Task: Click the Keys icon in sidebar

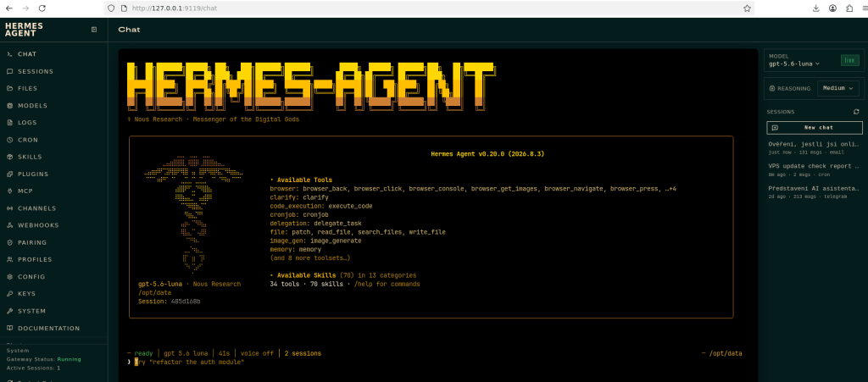Action: (10, 294)
